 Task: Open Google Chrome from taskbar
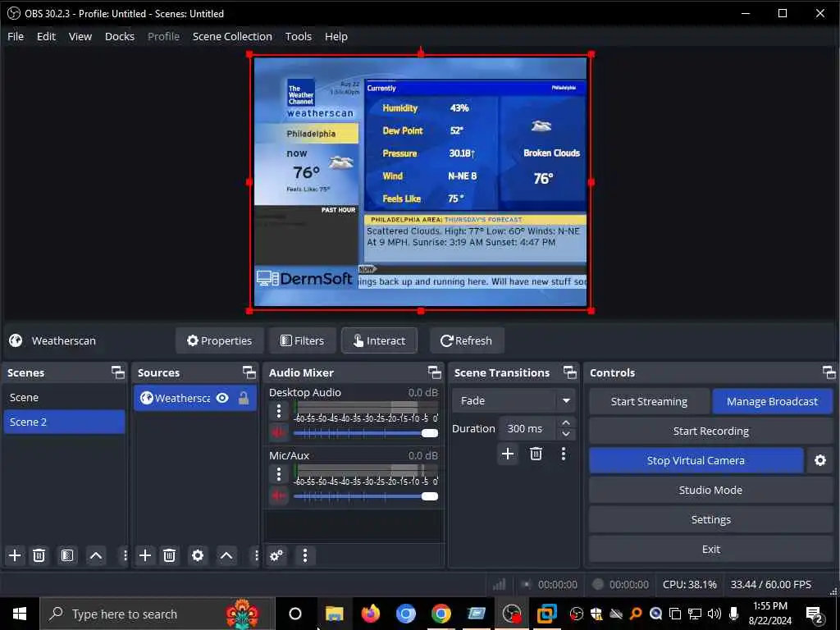[441, 614]
